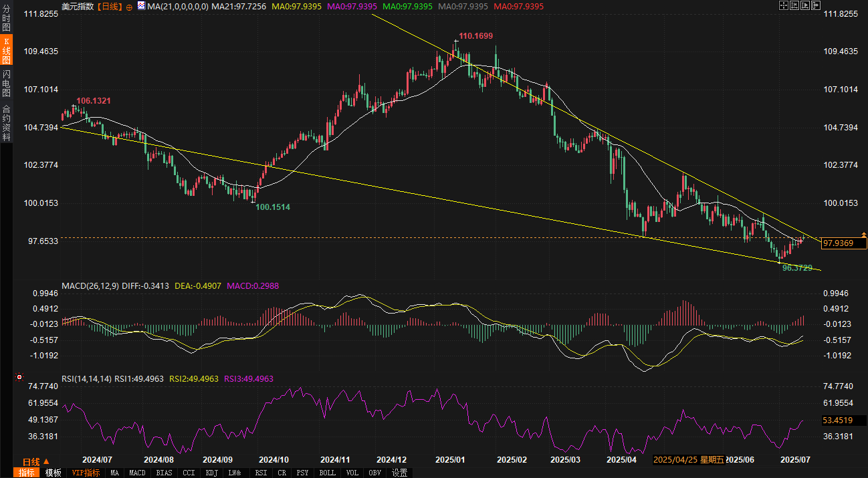The height and width of the screenshot is (478, 868).
Task: Click the 96.3729 low price label
Action: (x=797, y=267)
